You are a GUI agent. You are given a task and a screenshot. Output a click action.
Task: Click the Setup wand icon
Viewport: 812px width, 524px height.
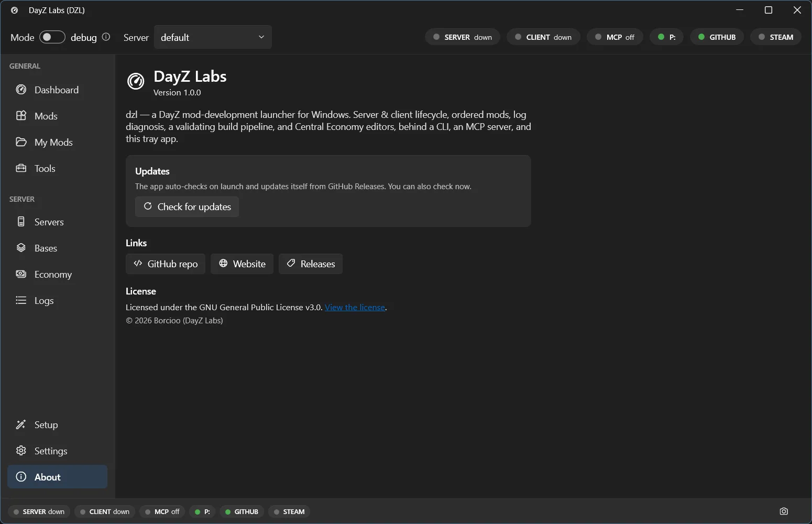[x=21, y=424]
